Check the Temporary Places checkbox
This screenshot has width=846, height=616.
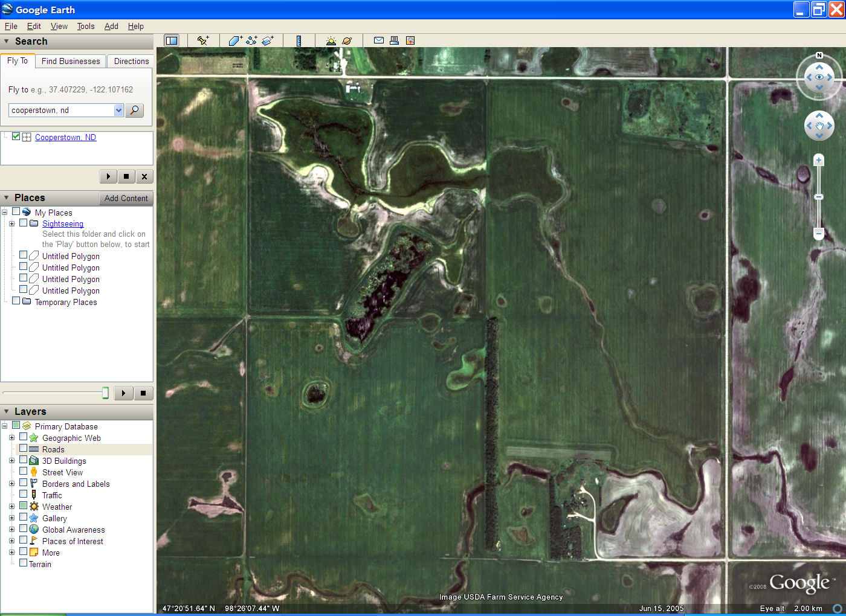tap(16, 301)
